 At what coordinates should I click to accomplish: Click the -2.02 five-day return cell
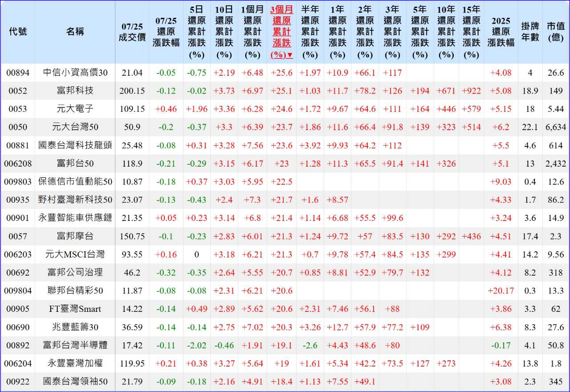coord(196,346)
